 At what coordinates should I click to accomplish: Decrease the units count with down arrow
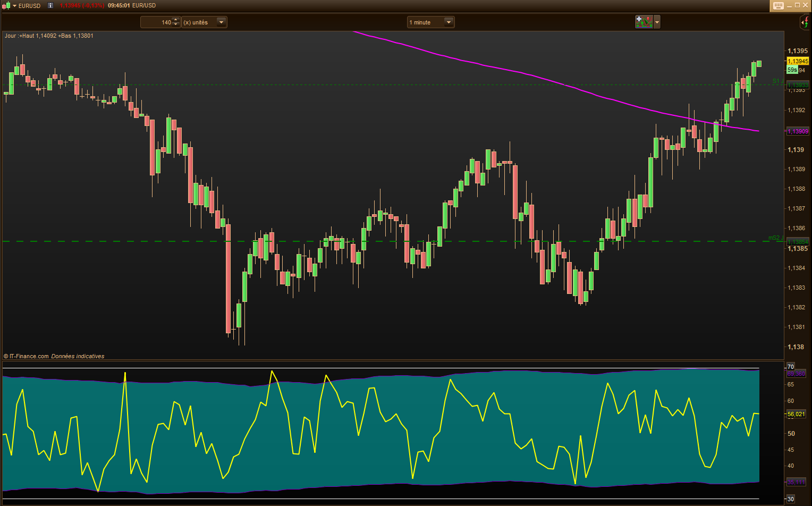pos(176,24)
